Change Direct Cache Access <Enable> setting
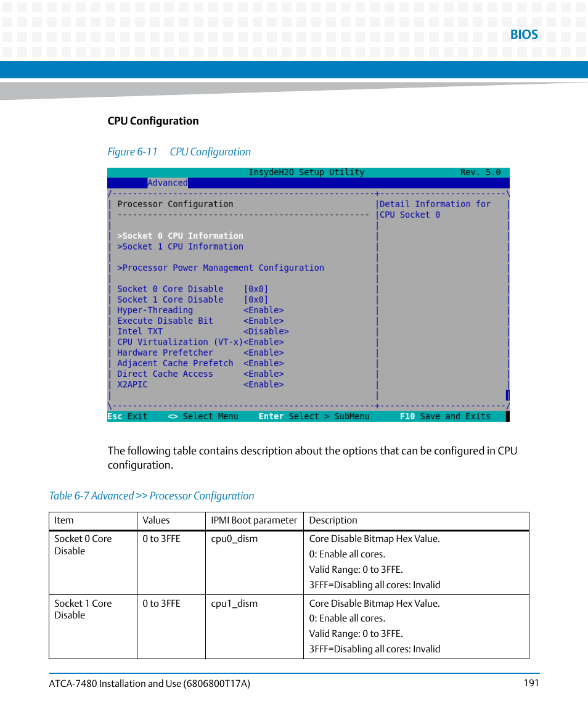Viewport: 588px width, 706px height. pyautogui.click(x=263, y=374)
